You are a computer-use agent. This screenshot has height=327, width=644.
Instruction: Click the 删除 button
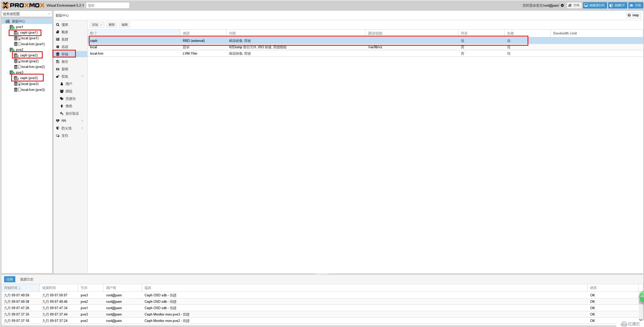[x=112, y=25]
